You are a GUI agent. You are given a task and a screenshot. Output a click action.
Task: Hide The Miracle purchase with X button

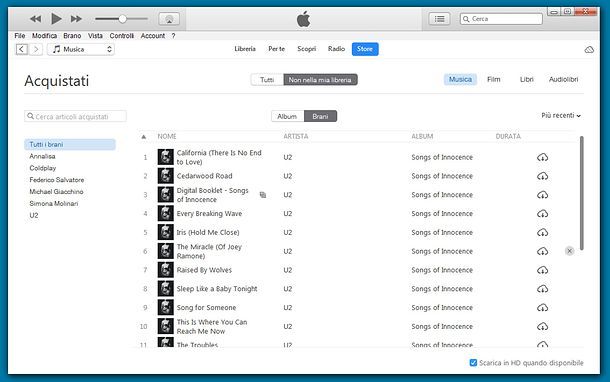(569, 251)
